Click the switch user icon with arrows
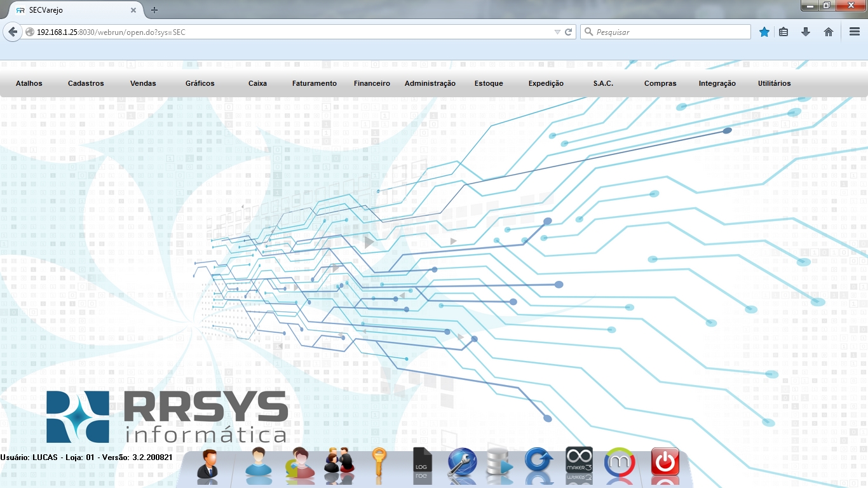This screenshot has height=488, width=868. tap(299, 463)
